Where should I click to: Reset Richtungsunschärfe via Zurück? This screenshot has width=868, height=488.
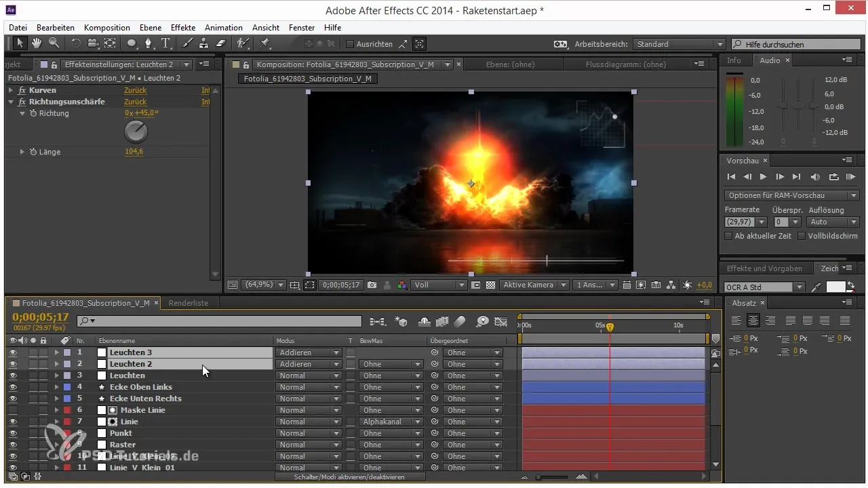(x=135, y=102)
